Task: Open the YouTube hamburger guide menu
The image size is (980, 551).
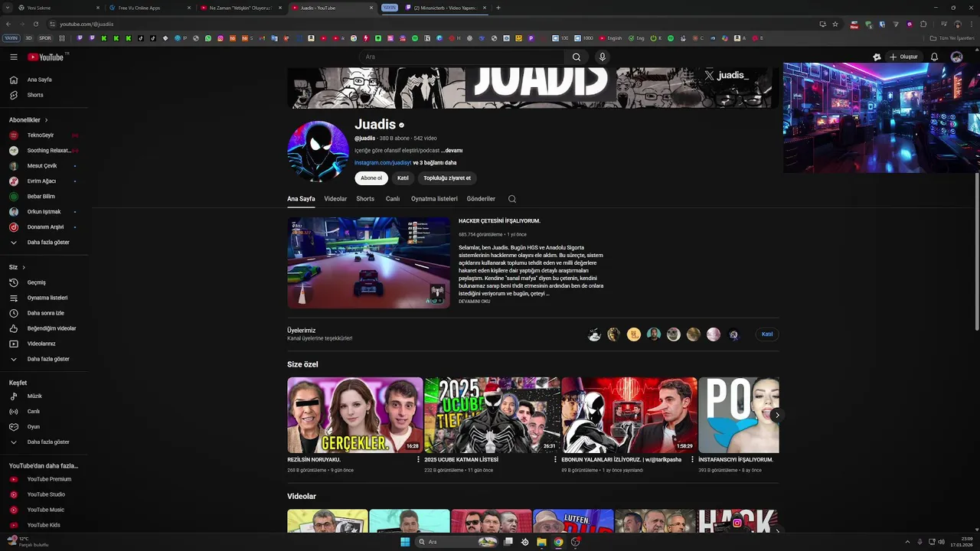Action: click(14, 57)
